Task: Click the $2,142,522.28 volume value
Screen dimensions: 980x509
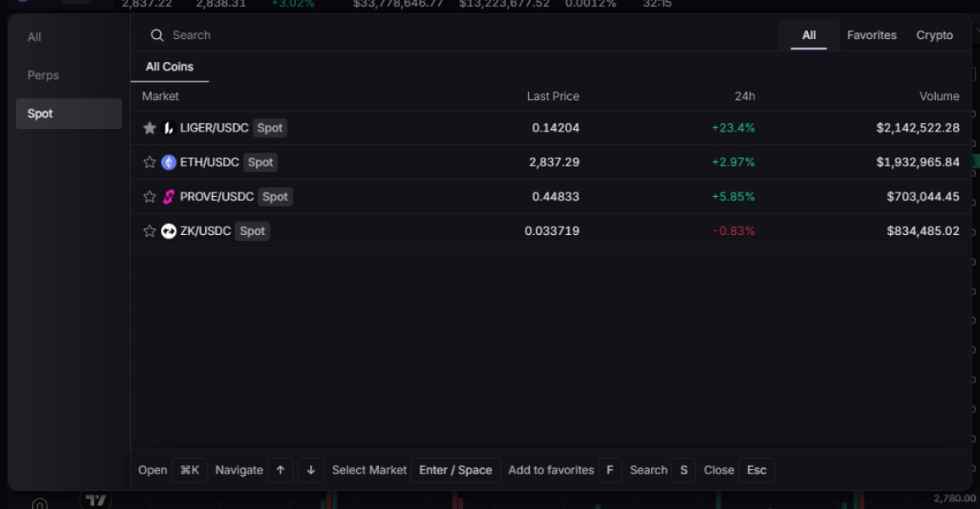Action: pos(917,128)
